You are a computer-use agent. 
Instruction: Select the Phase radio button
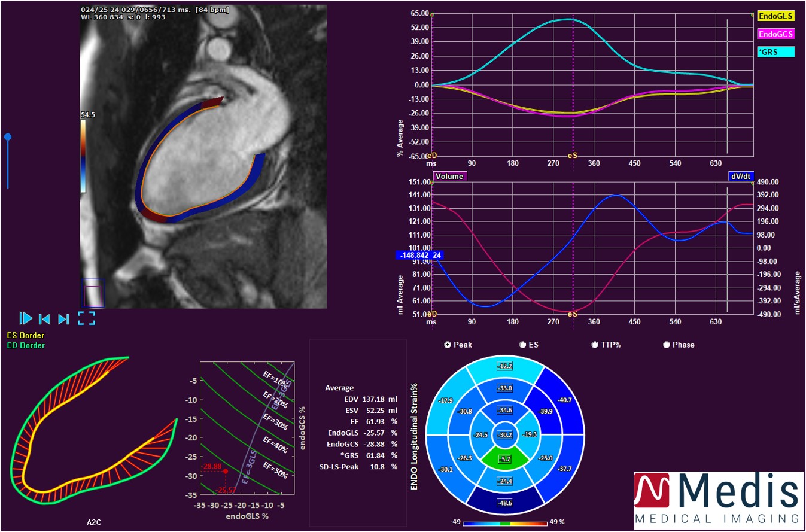click(x=667, y=345)
